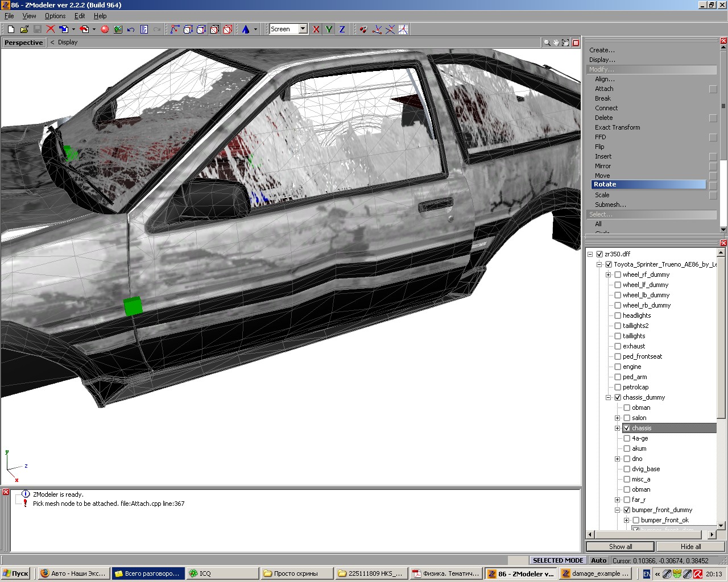Open the Screen coordinate system dropdown
The width and height of the screenshot is (728, 582).
303,29
